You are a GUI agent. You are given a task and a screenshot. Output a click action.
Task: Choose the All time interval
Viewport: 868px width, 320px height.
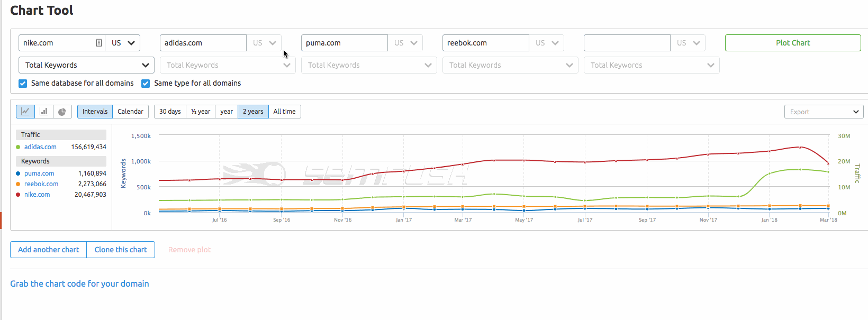[x=285, y=112]
